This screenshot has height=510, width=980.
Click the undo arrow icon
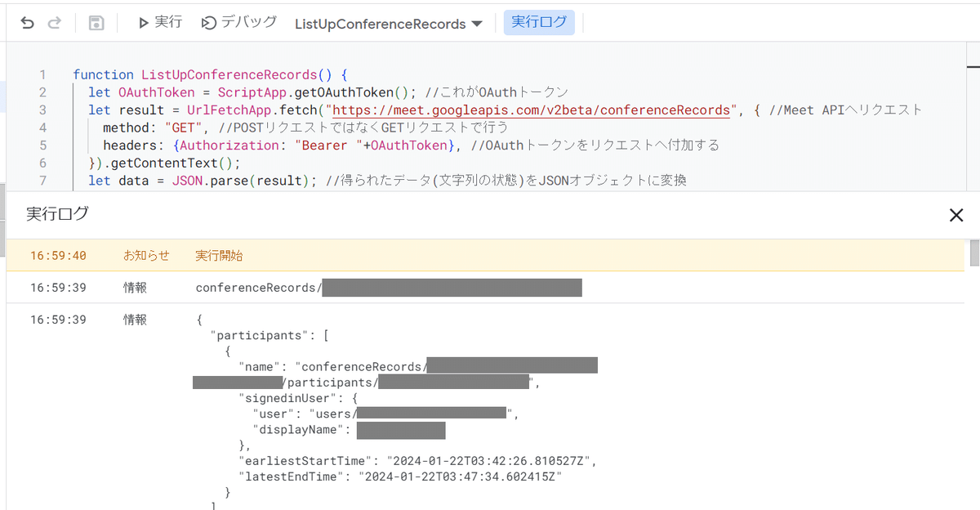[28, 23]
